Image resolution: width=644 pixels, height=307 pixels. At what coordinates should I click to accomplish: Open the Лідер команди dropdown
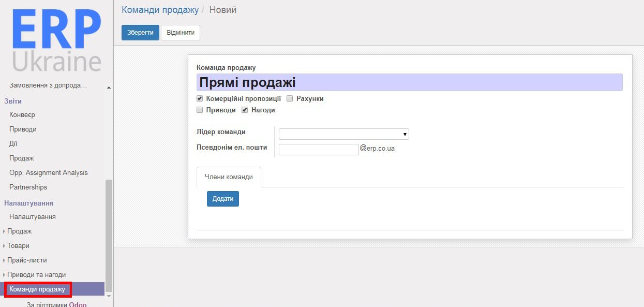pyautogui.click(x=343, y=134)
